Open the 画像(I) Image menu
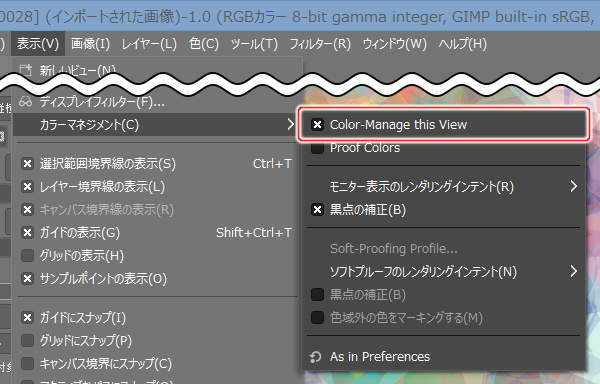The height and width of the screenshot is (384, 600). [90, 44]
